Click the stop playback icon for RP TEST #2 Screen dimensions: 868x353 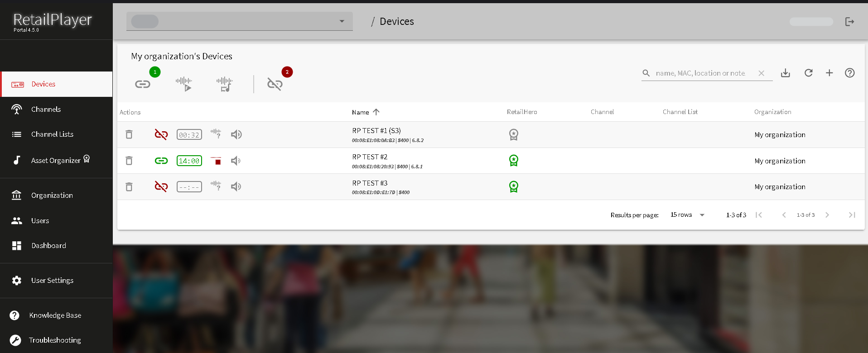coord(217,161)
